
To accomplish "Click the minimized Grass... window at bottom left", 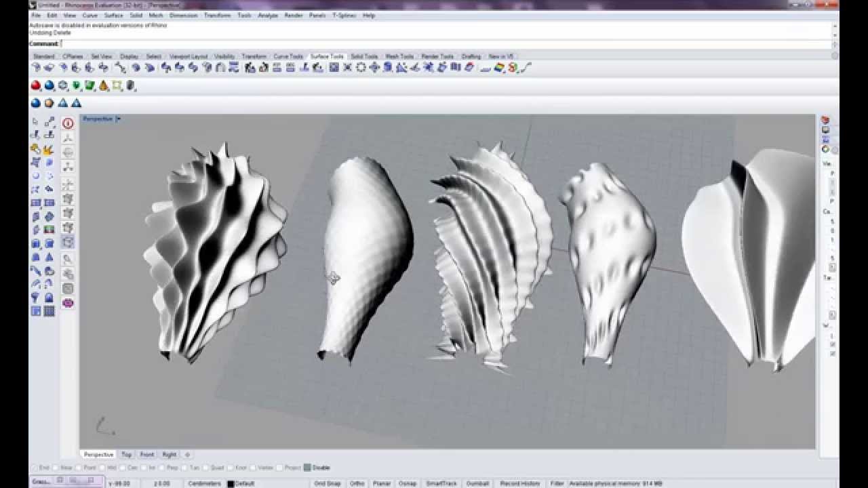I will pos(66,481).
